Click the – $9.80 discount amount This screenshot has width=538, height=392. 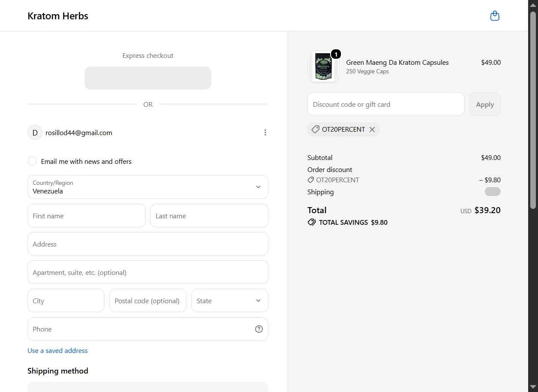(x=489, y=180)
